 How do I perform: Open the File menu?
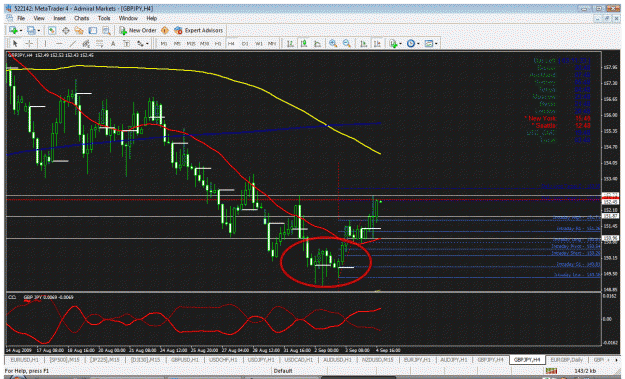tap(21, 18)
